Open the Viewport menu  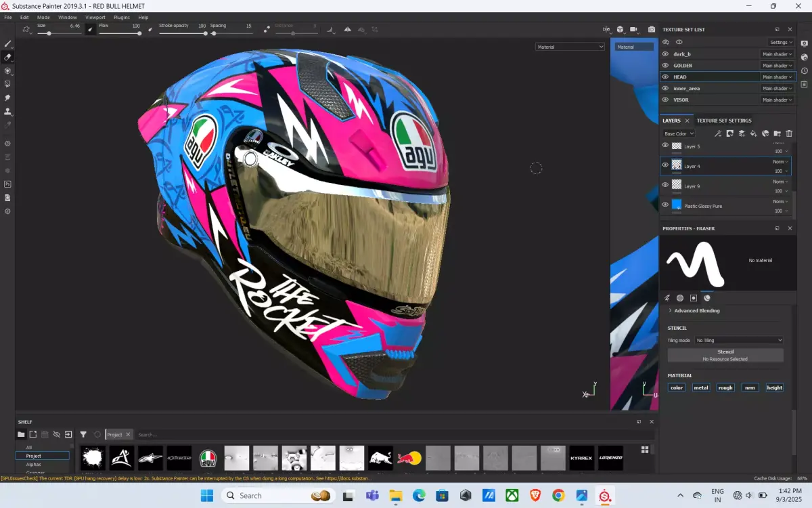tap(95, 17)
